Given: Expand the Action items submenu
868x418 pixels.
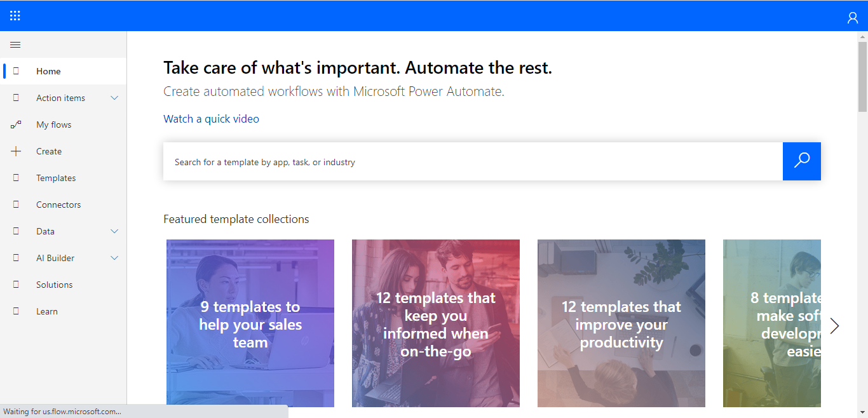Looking at the screenshot, I should point(114,98).
